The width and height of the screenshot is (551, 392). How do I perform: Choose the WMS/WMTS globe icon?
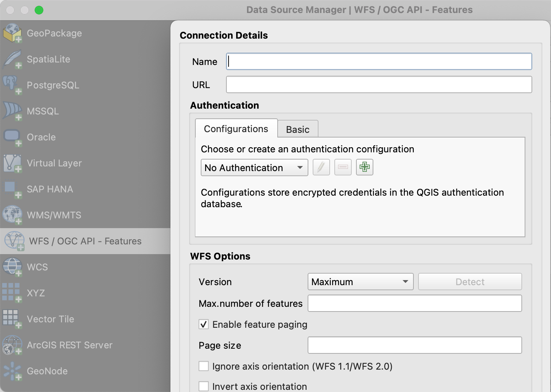[x=12, y=215]
